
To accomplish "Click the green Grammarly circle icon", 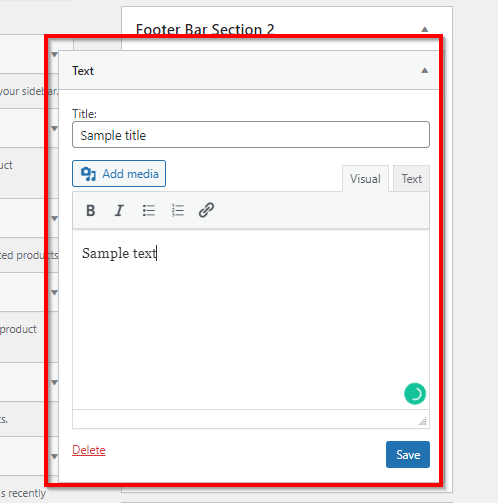I will pos(415,394).
